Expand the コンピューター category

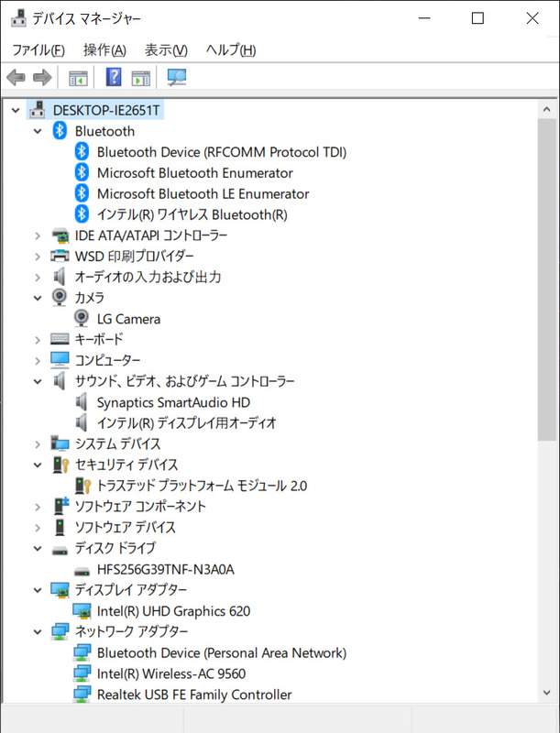pyautogui.click(x=38, y=361)
